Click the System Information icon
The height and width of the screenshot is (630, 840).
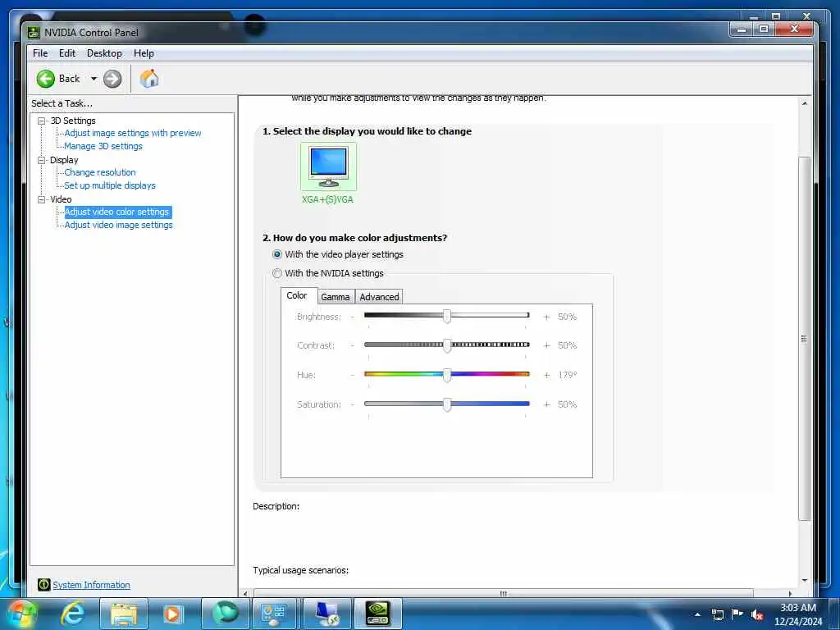point(44,584)
